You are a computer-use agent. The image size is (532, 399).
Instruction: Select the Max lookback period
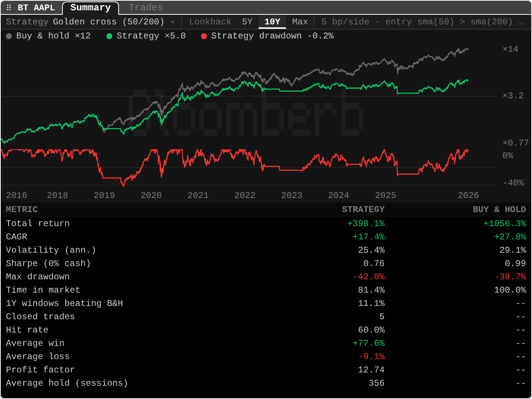click(x=300, y=22)
